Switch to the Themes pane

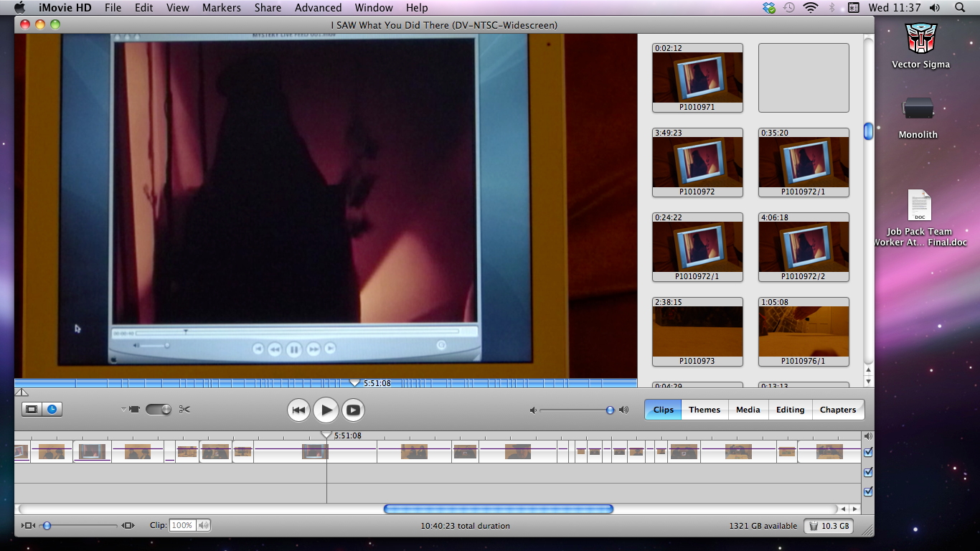pyautogui.click(x=705, y=410)
